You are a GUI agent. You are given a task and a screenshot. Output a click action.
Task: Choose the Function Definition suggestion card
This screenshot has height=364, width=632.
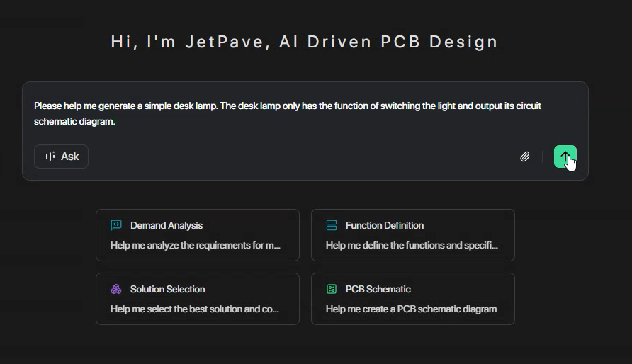point(412,235)
